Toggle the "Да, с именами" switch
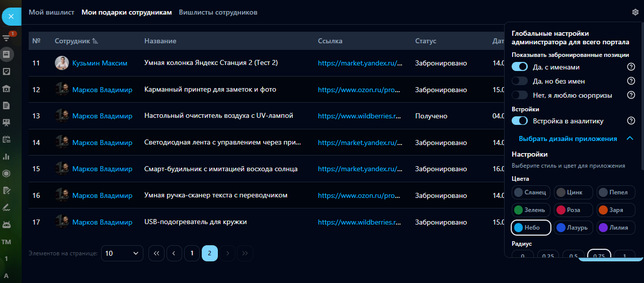Viewport: 644px width, 283px height. point(520,67)
